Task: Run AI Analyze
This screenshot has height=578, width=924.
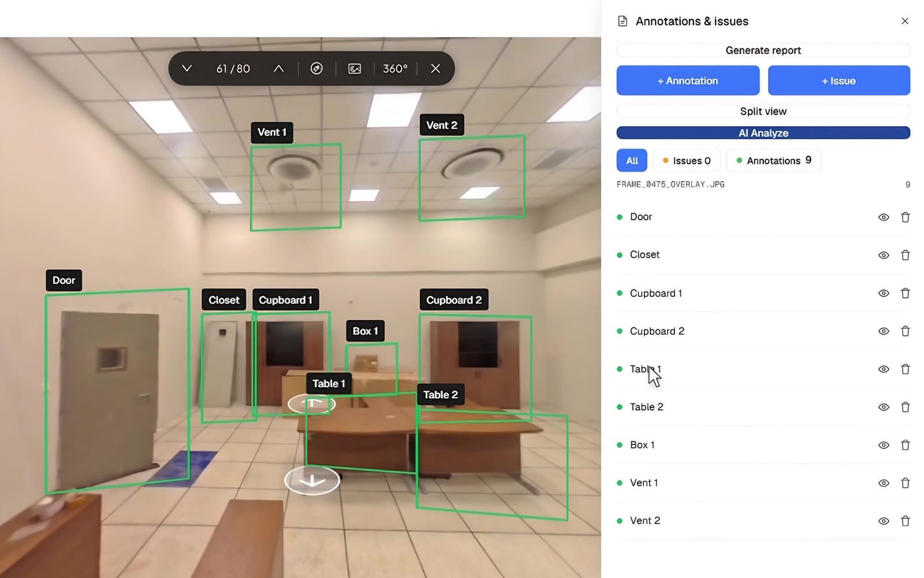Action: click(x=763, y=133)
